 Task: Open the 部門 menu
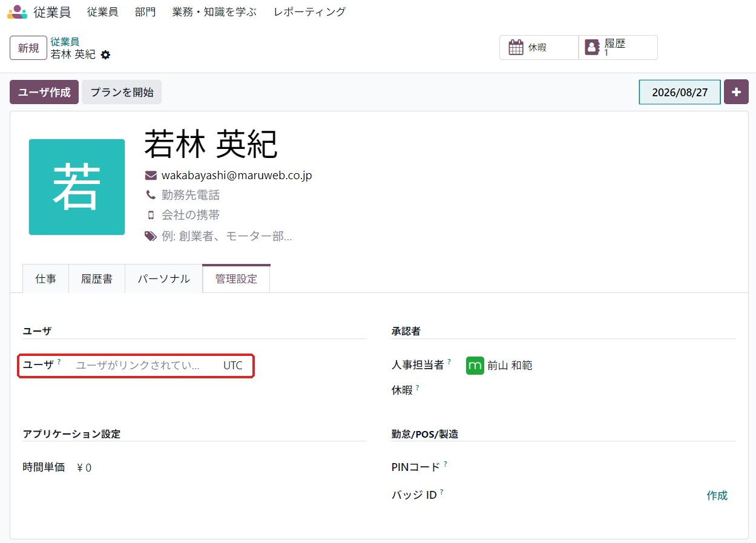tap(145, 12)
